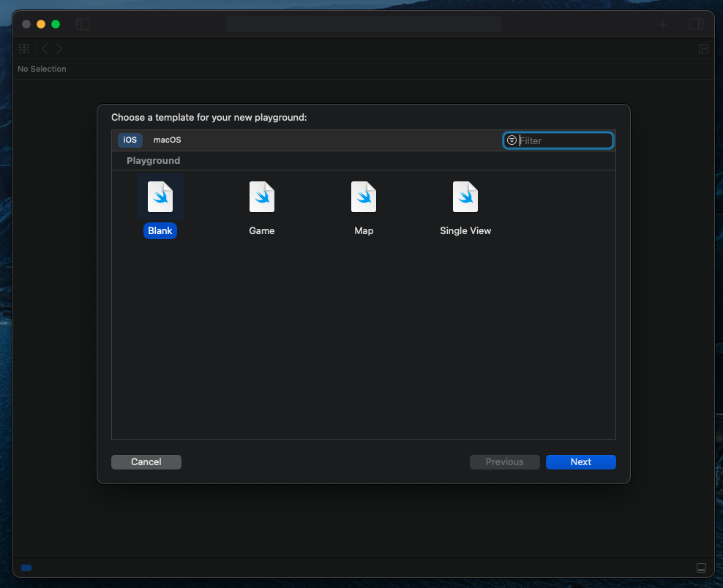The image size is (723, 588).
Task: Click the plus library icon in toolbar
Action: click(663, 24)
